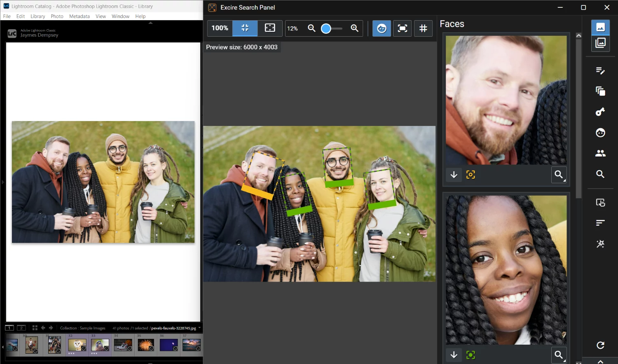Viewport: 618px width, 364px height.
Task: Open the grid overlay icon in Excire toolbar
Action: (423, 28)
